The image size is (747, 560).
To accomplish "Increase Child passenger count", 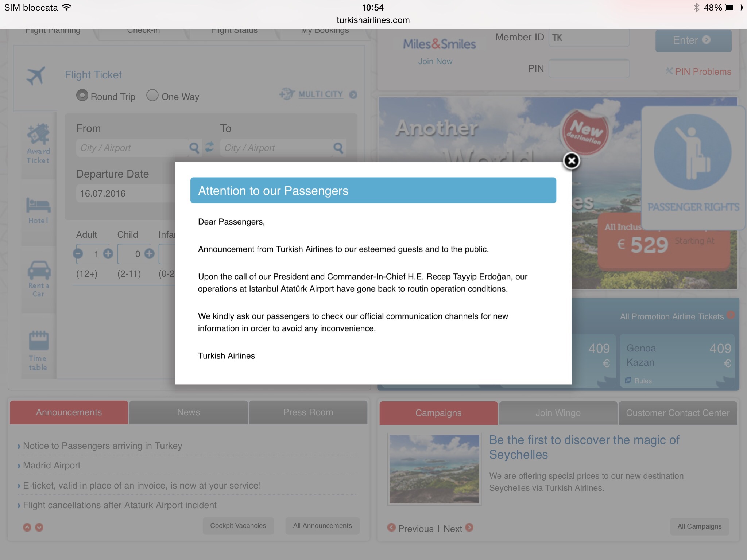I will pos(149,254).
